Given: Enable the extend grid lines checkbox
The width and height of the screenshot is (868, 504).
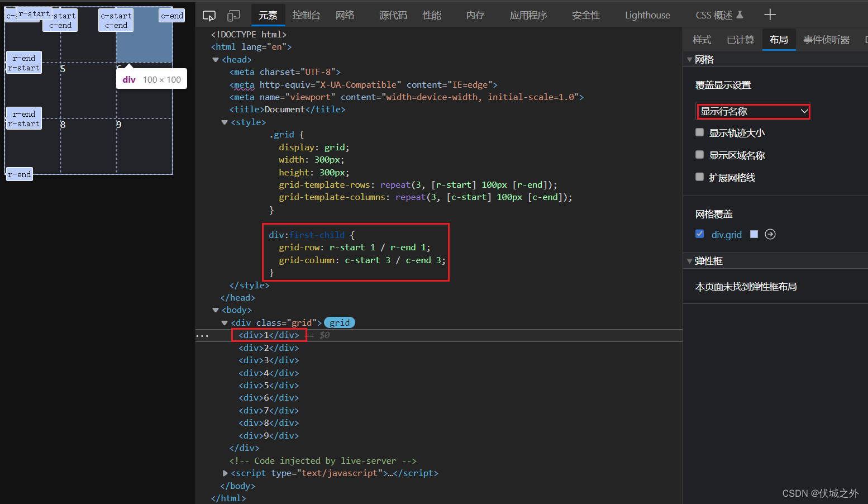Looking at the screenshot, I should (x=699, y=177).
